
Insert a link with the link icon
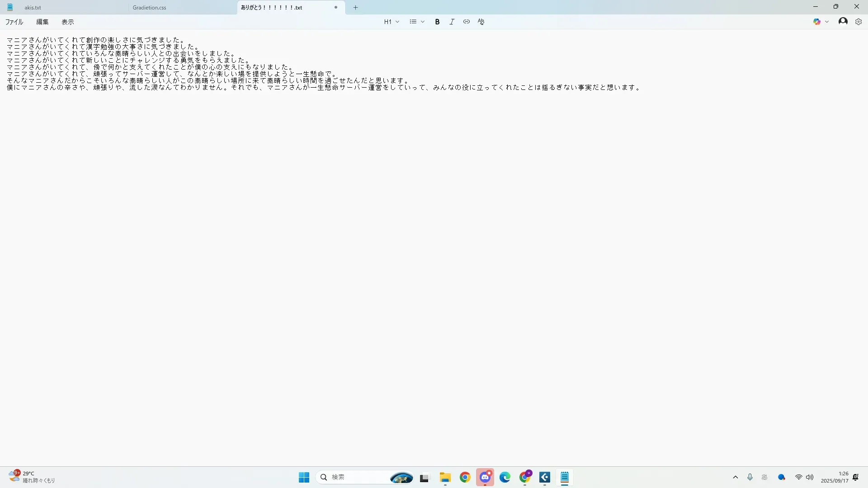(466, 22)
